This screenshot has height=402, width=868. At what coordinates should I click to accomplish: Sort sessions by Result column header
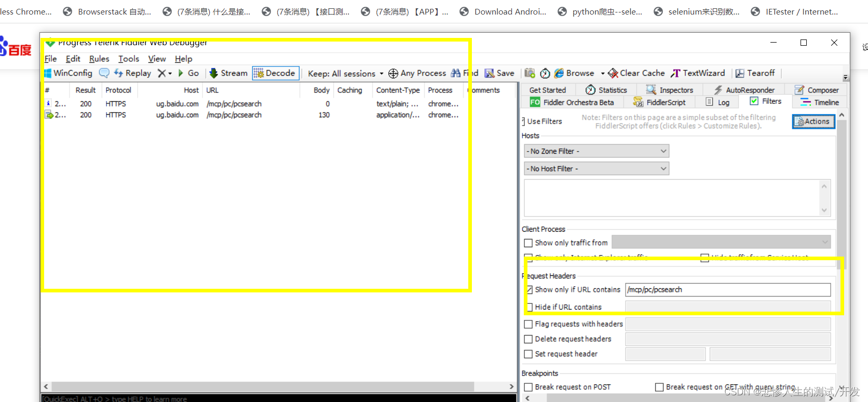coord(86,90)
